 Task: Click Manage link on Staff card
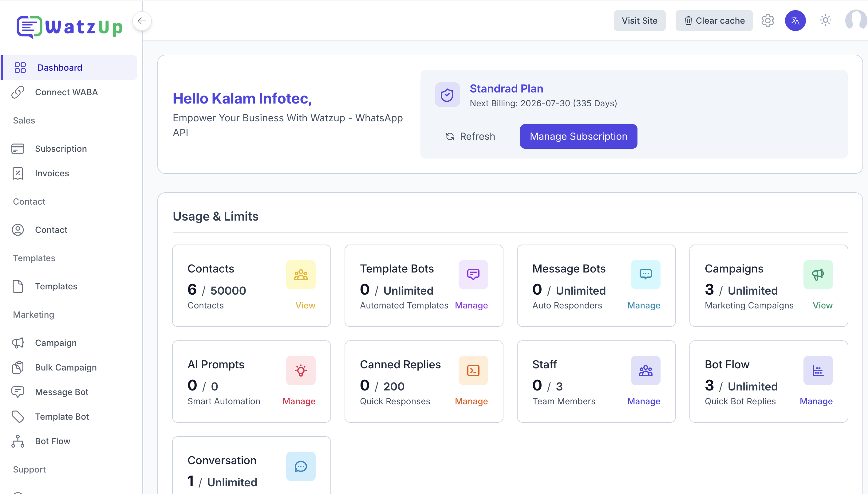tap(644, 401)
